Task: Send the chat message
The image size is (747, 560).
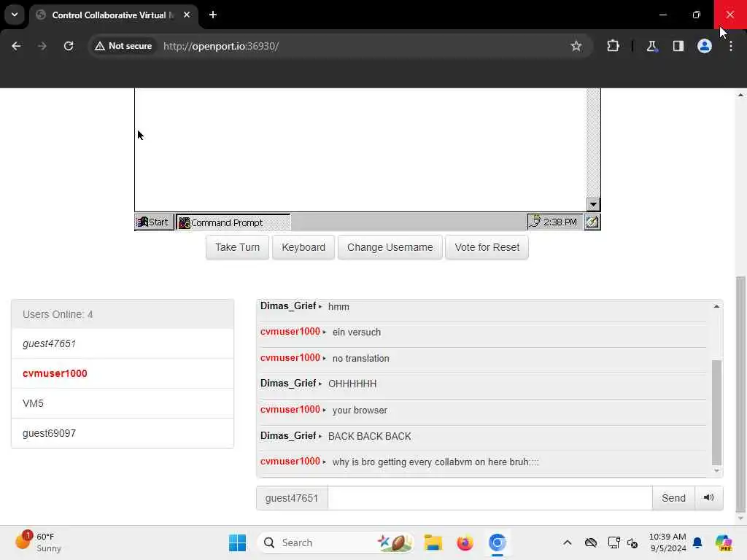Action: click(x=673, y=498)
